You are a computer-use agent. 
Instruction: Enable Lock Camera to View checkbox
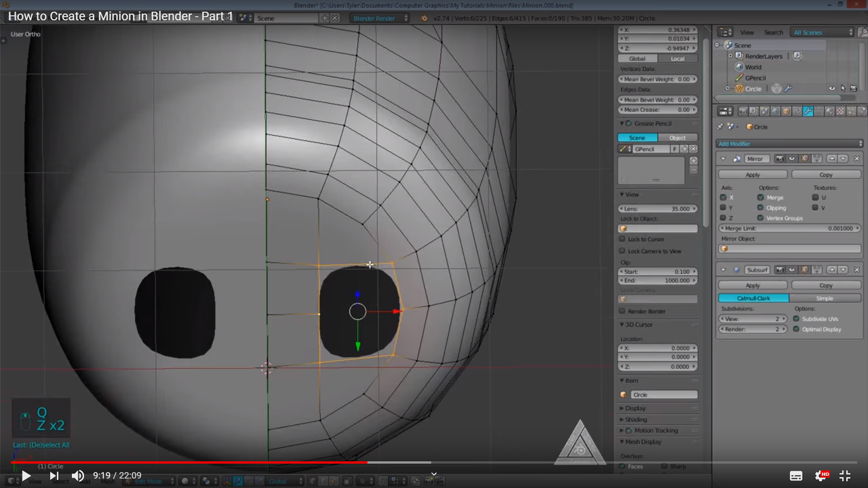point(622,251)
